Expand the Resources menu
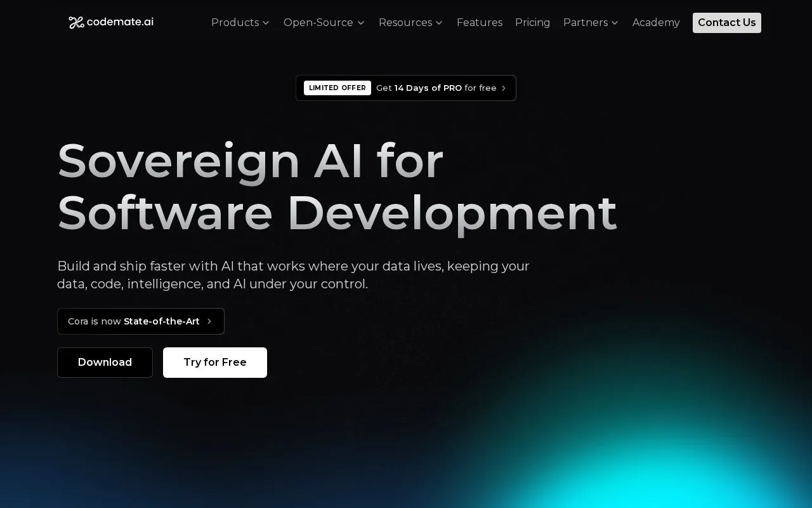The image size is (812, 508). point(410,23)
